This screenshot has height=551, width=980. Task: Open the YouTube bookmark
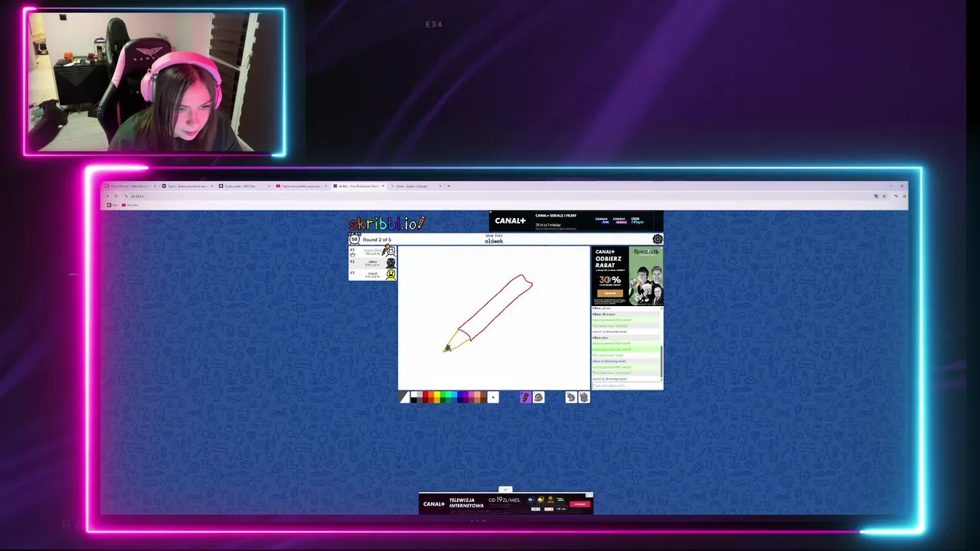coord(130,205)
